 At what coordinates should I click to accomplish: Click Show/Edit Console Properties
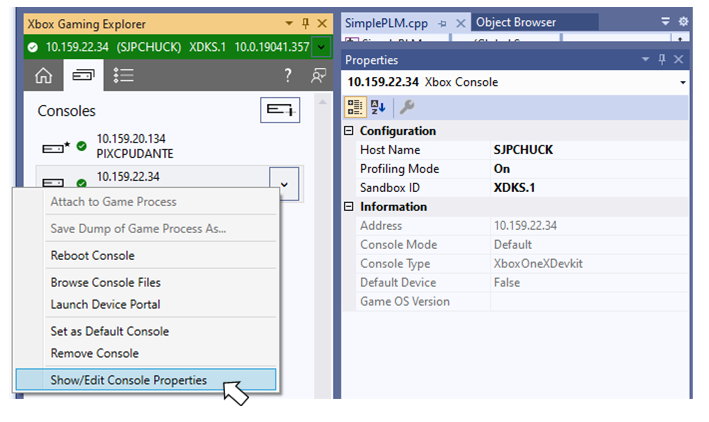(146, 380)
